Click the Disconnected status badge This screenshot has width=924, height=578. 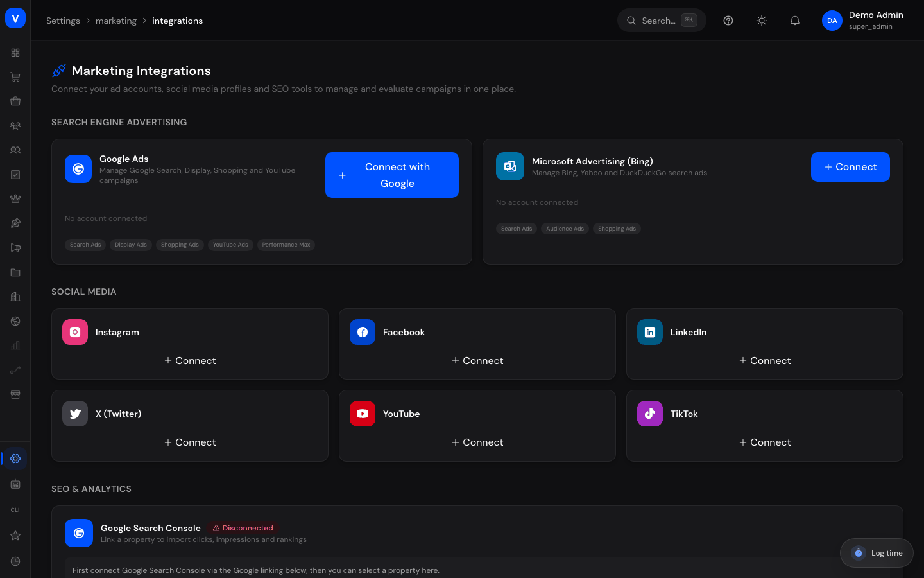tap(243, 528)
